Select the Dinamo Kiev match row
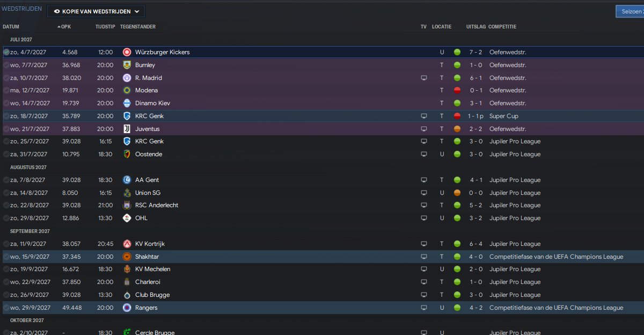This screenshot has width=644, height=335. [268, 103]
